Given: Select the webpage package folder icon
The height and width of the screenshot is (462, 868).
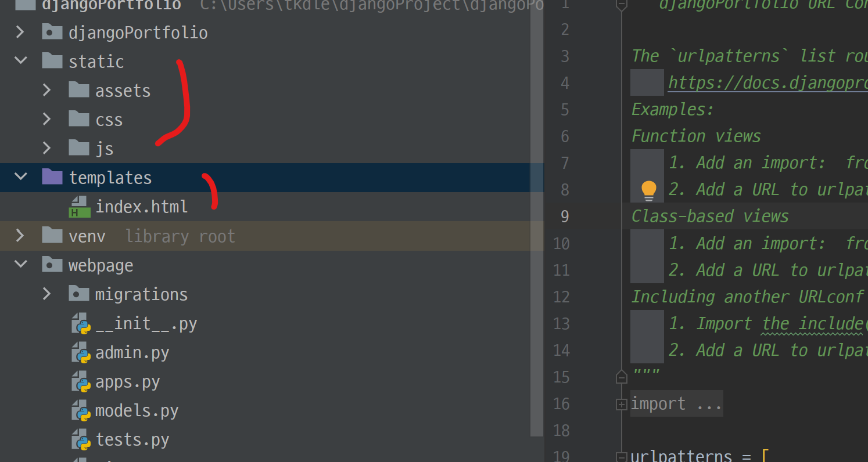Looking at the screenshot, I should 52,265.
